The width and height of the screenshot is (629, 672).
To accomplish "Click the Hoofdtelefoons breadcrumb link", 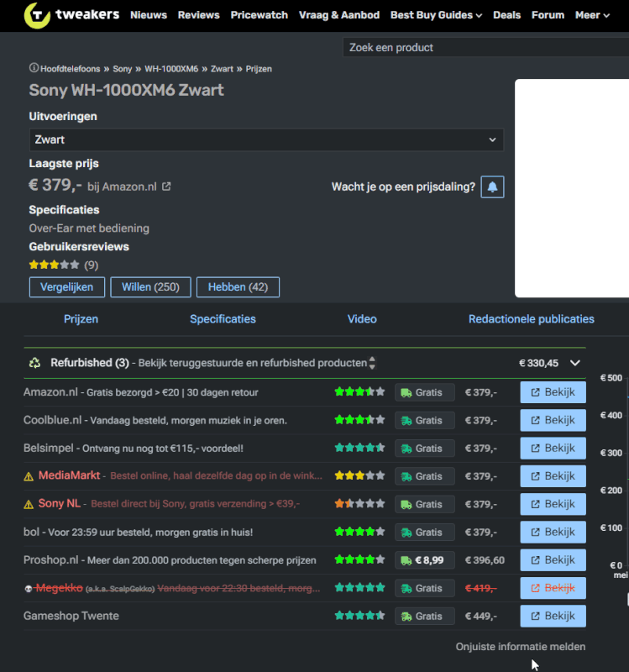I will point(71,69).
